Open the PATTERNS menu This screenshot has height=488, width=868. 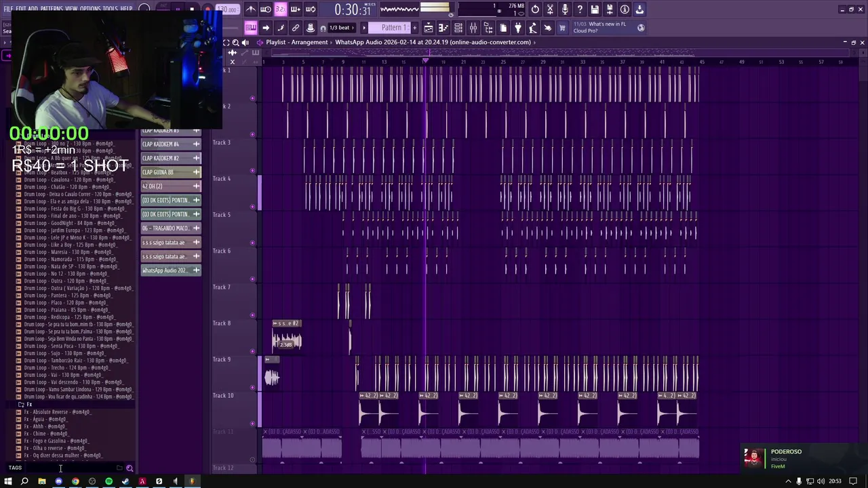click(x=51, y=9)
